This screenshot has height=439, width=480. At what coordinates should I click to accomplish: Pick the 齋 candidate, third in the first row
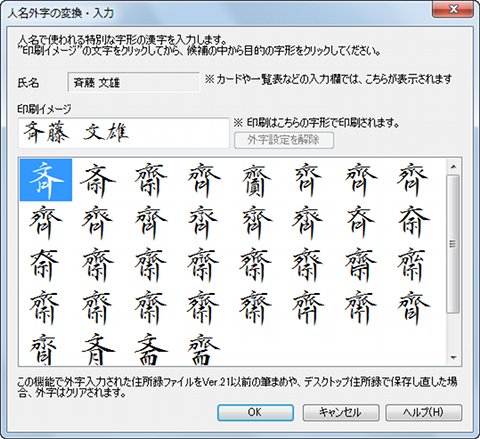click(x=151, y=180)
